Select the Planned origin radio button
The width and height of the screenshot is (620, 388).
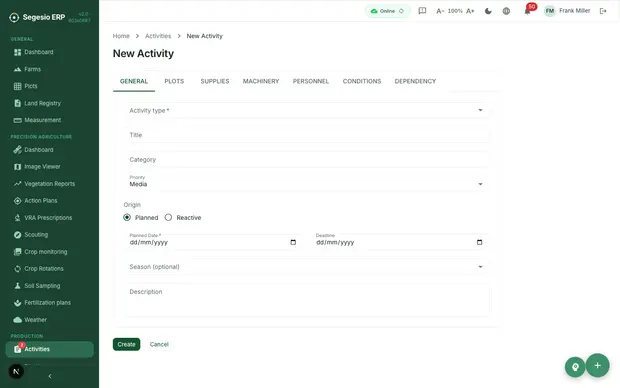coord(127,218)
